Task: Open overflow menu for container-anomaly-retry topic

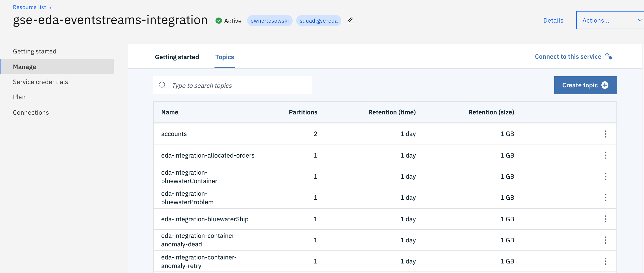Action: (605, 261)
